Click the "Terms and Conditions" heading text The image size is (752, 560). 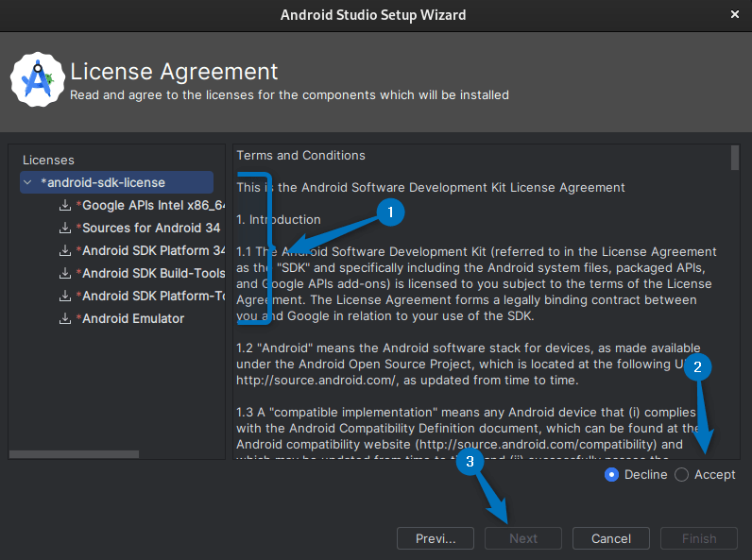pyautogui.click(x=300, y=155)
